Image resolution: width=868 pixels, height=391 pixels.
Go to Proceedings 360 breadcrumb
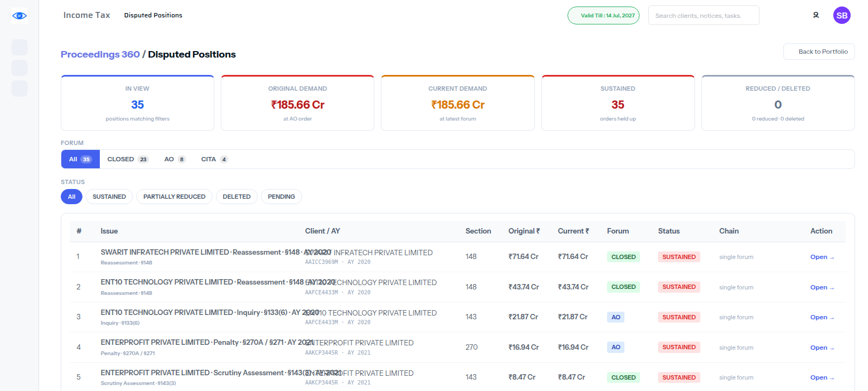pos(100,54)
